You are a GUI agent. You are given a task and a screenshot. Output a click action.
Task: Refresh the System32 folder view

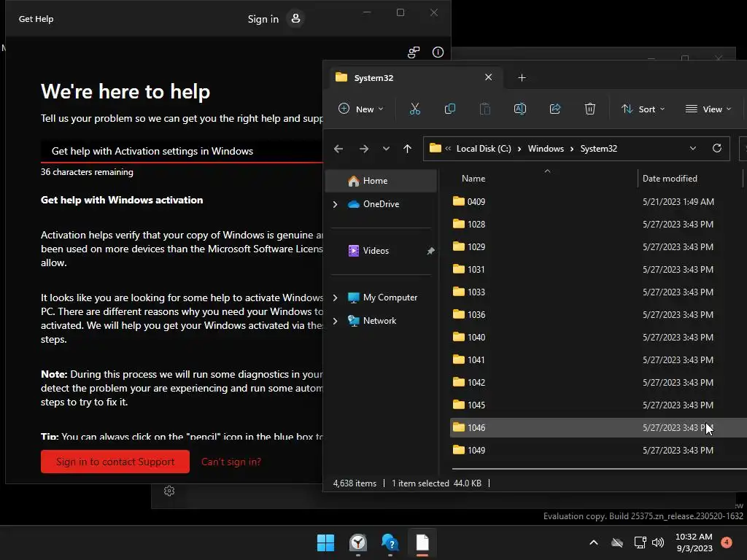pos(717,148)
